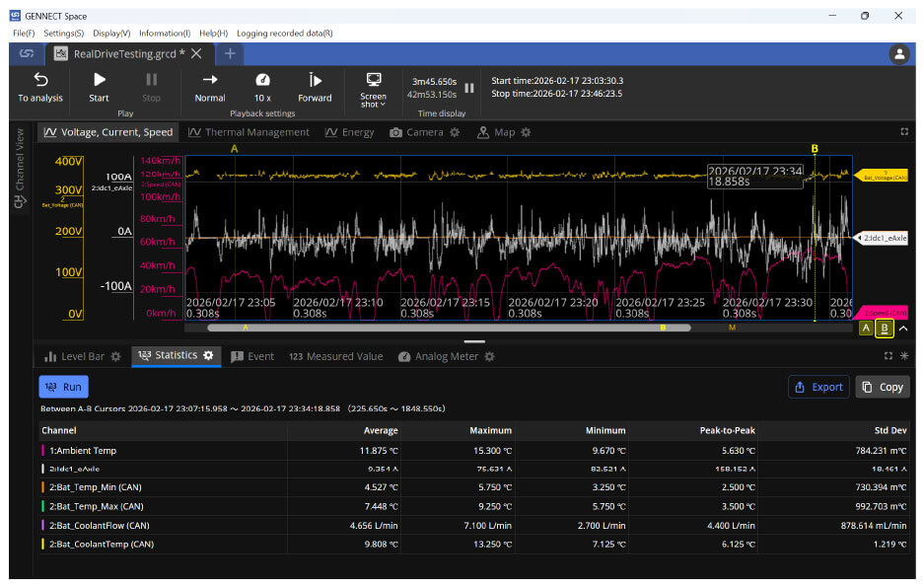Open Statistics settings gear

208,355
